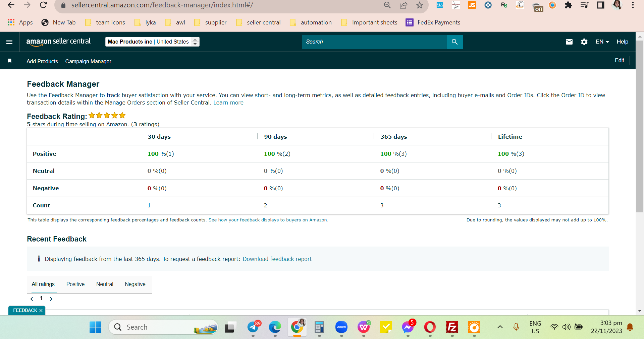
Task: Open Zoom from the taskbar
Action: click(341, 327)
